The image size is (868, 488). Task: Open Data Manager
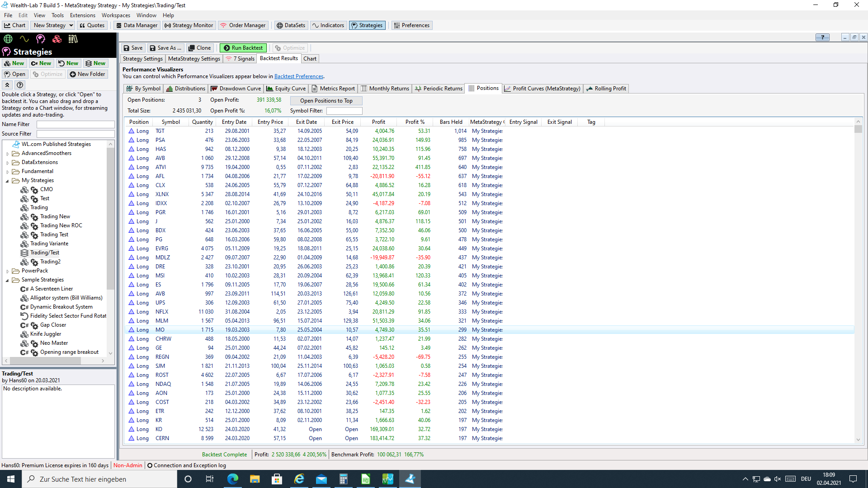coord(137,25)
